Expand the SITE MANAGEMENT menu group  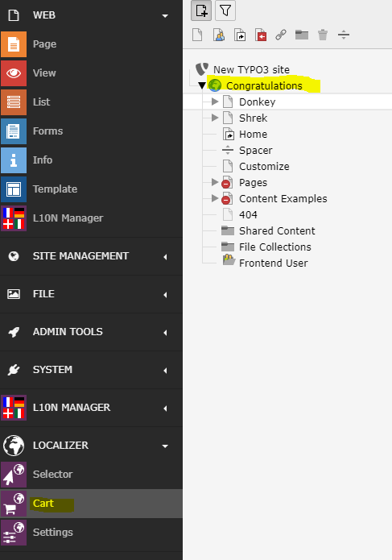point(91,256)
